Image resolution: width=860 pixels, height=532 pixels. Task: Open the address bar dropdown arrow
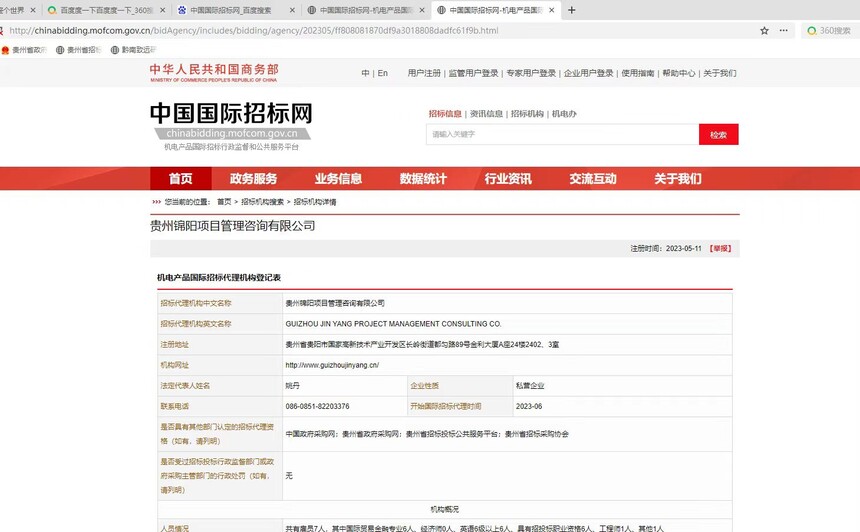pyautogui.click(x=782, y=30)
